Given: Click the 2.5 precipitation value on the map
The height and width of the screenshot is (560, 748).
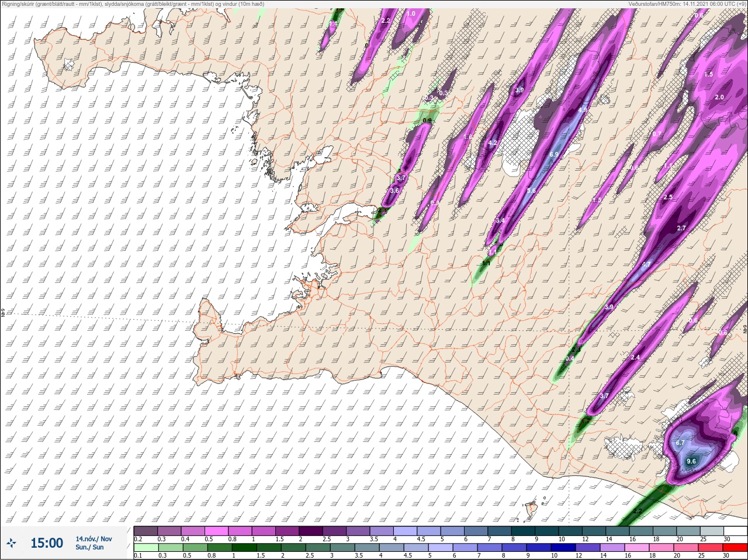Looking at the screenshot, I should [x=669, y=197].
